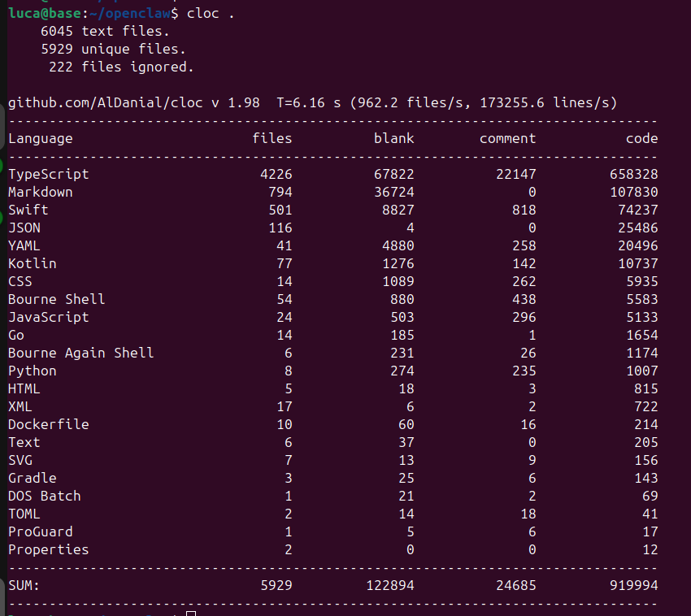Click Gradle code count 143

(646, 478)
